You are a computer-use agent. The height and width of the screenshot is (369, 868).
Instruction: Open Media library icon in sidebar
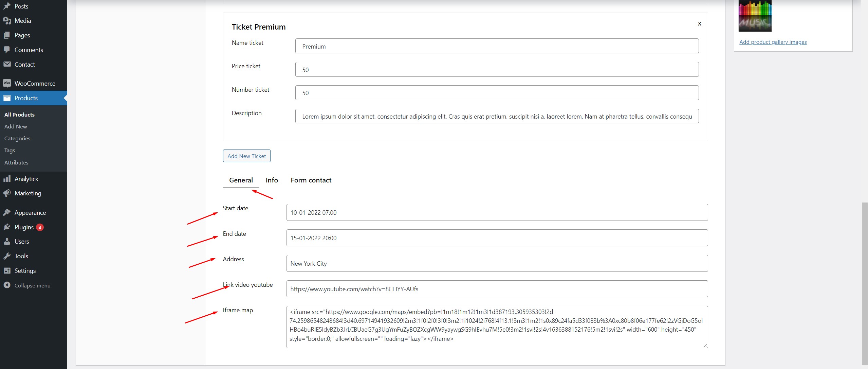coord(7,21)
